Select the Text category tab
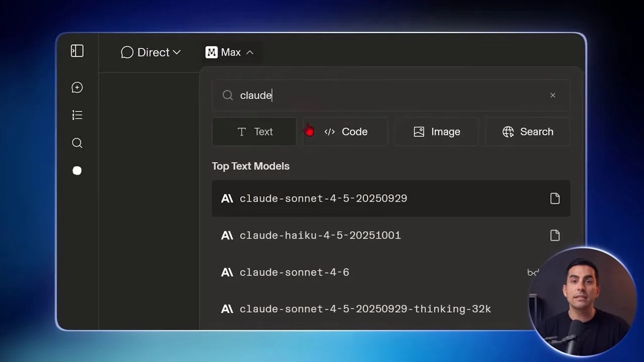This screenshot has width=644, height=362. pyautogui.click(x=255, y=132)
